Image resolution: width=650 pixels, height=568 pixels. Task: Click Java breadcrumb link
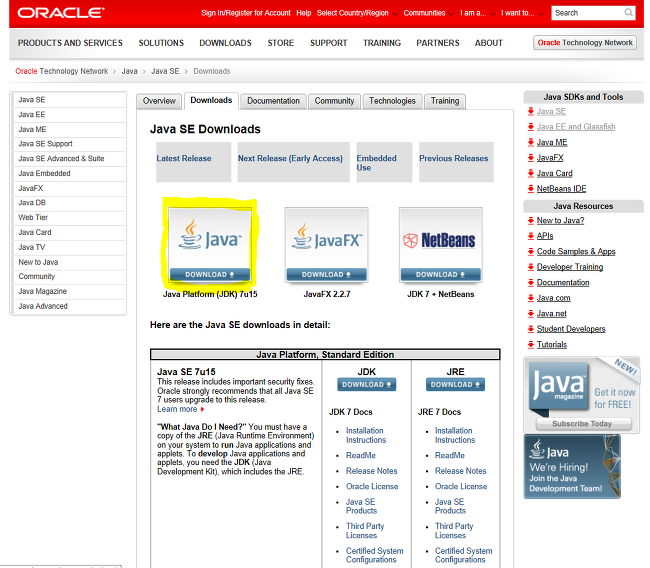point(129,71)
